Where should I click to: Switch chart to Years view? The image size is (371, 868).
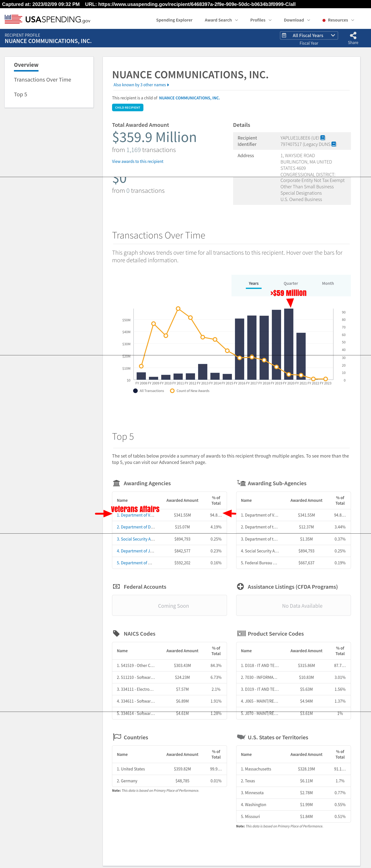pos(253,283)
